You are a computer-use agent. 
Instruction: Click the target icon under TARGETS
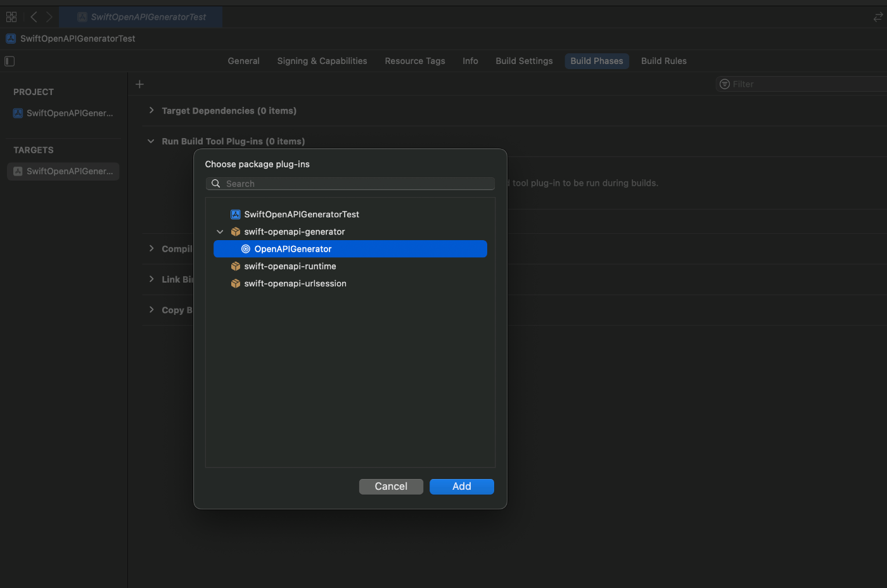pyautogui.click(x=18, y=171)
